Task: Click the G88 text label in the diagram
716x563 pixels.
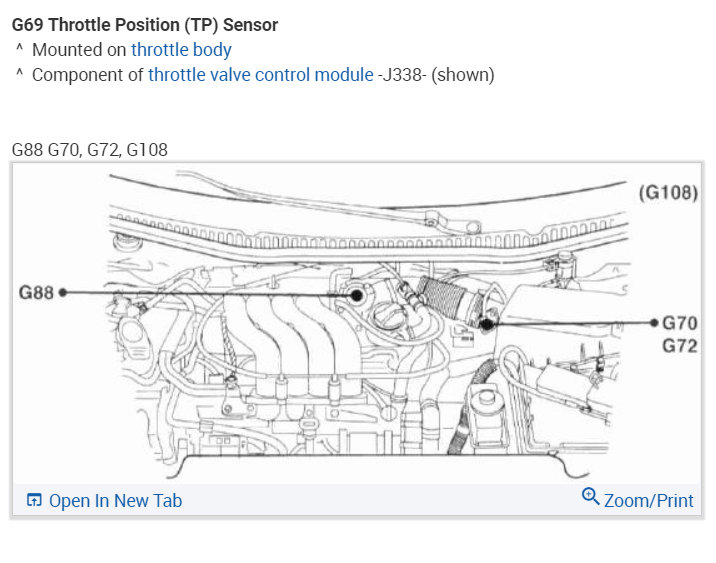Action: [37, 293]
